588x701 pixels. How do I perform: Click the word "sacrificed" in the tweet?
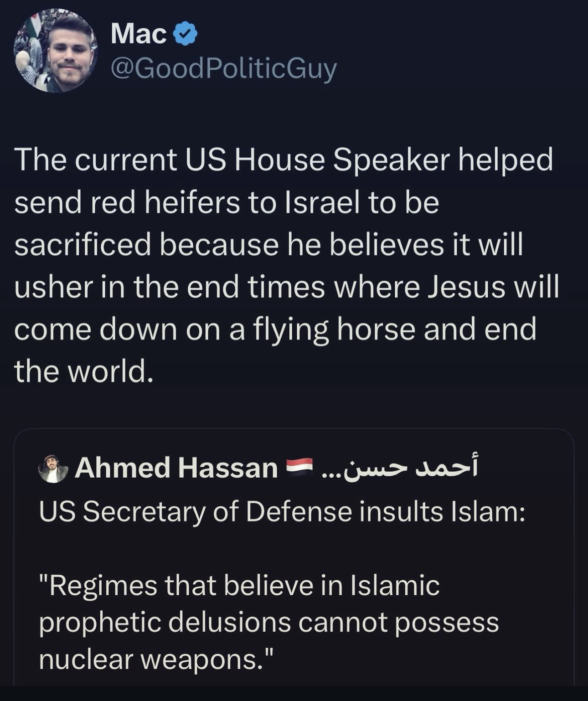tap(83, 245)
